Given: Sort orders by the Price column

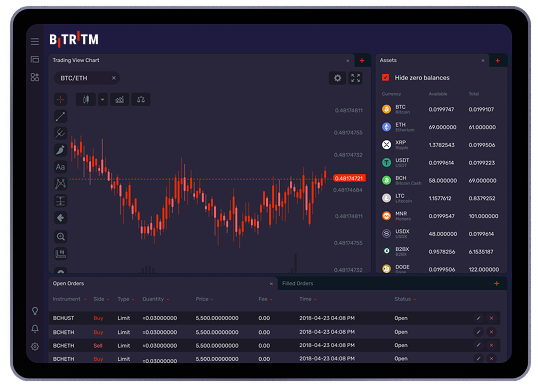Looking at the screenshot, I should point(204,299).
